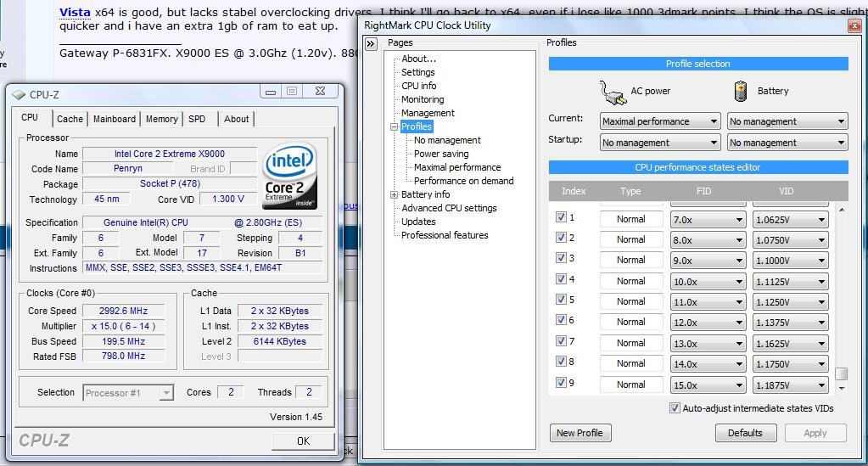The width and height of the screenshot is (868, 466).
Task: Select No management profile in tree
Action: pyautogui.click(x=447, y=140)
